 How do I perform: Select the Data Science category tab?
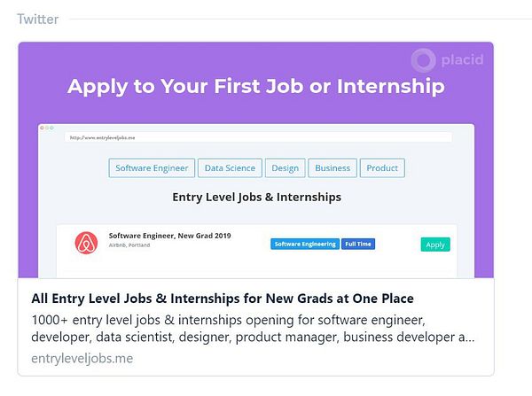click(230, 167)
